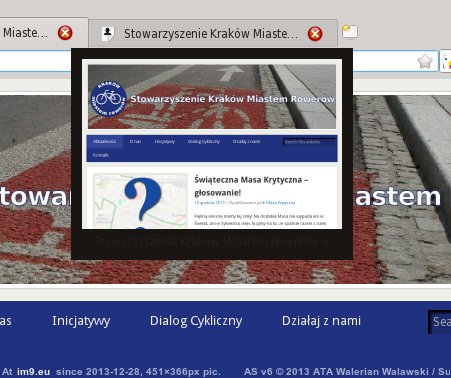The image size is (451, 378).
Task: Focus the "Search this website" field in preview
Action: tap(309, 142)
